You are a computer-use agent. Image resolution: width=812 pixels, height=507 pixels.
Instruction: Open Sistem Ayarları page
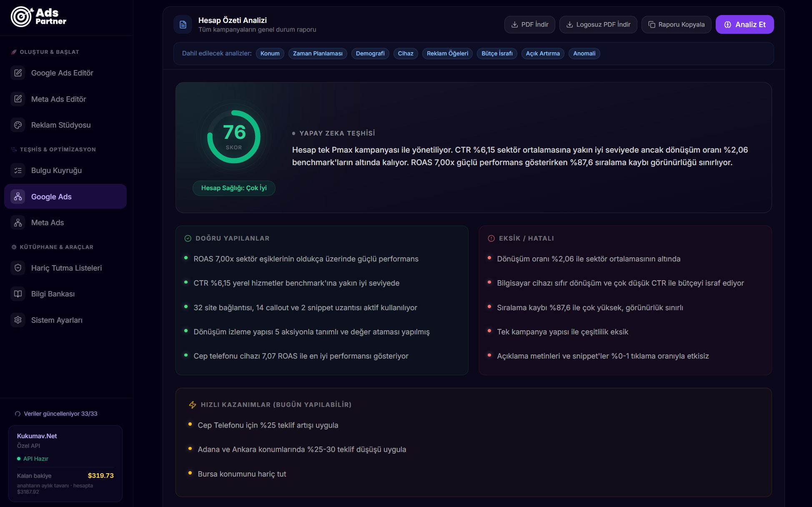(x=65, y=320)
